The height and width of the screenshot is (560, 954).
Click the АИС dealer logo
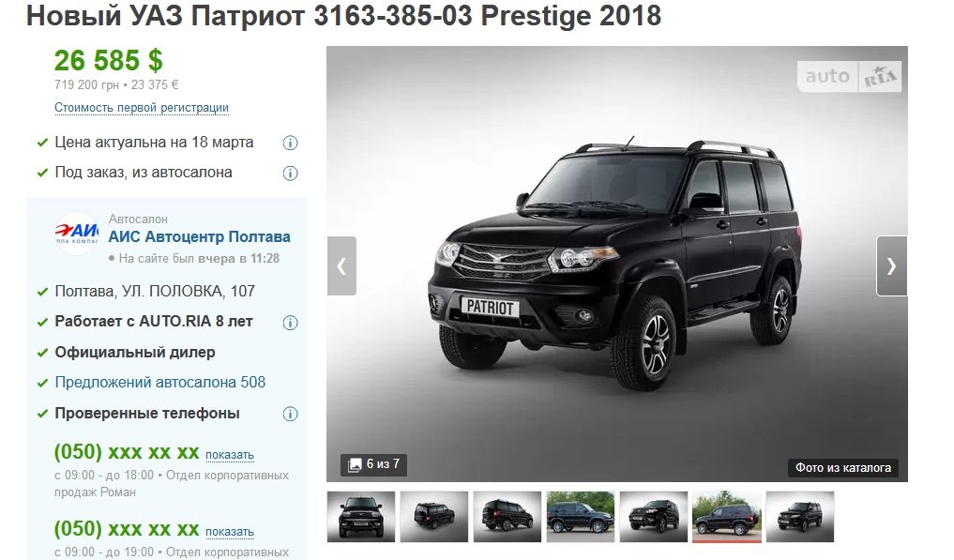(77, 234)
